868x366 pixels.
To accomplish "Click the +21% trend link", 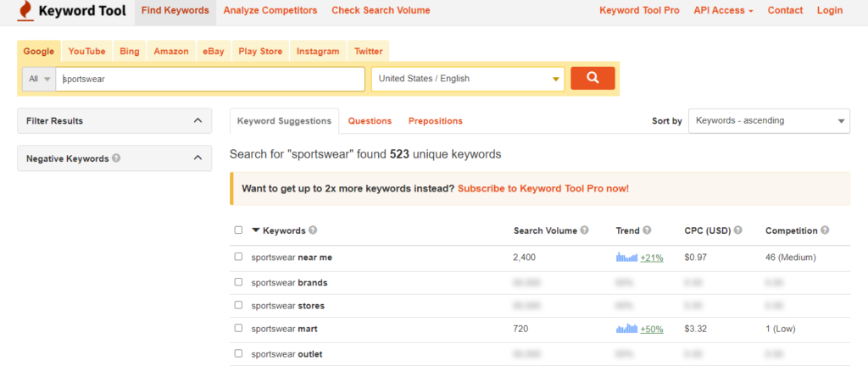I will coord(652,257).
